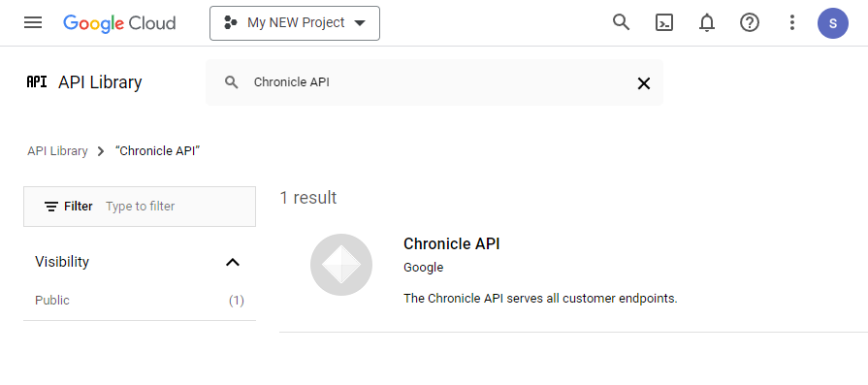This screenshot has height=385, width=868.
Task: Focus the Chronicle API search field
Action: click(x=434, y=82)
